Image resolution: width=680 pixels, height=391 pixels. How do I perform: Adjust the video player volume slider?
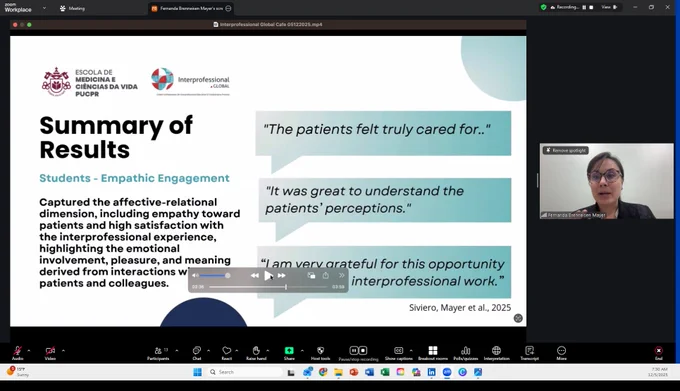[x=215, y=275]
